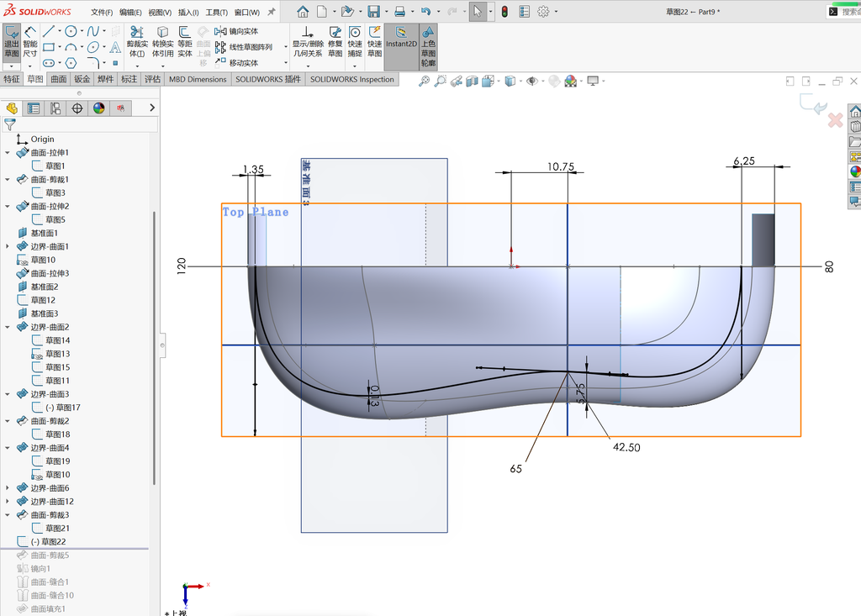Click the 退出草图 exit sketch button
The image size is (861, 616).
tap(12, 41)
